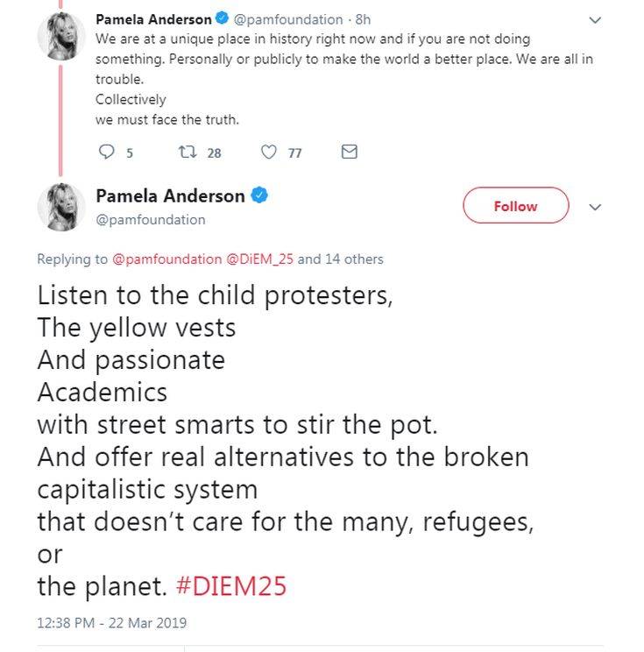Like the first tweet with the heart icon

270,152
